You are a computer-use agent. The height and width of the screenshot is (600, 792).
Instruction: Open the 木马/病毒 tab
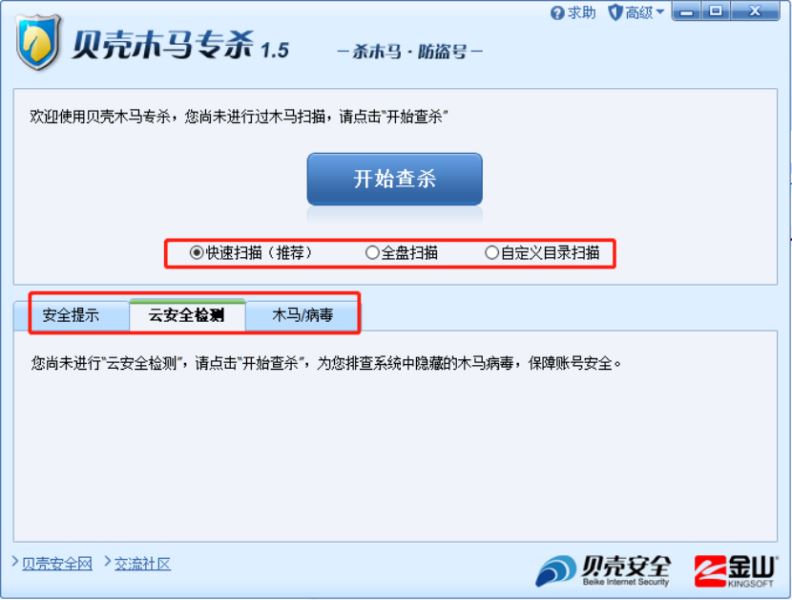302,315
